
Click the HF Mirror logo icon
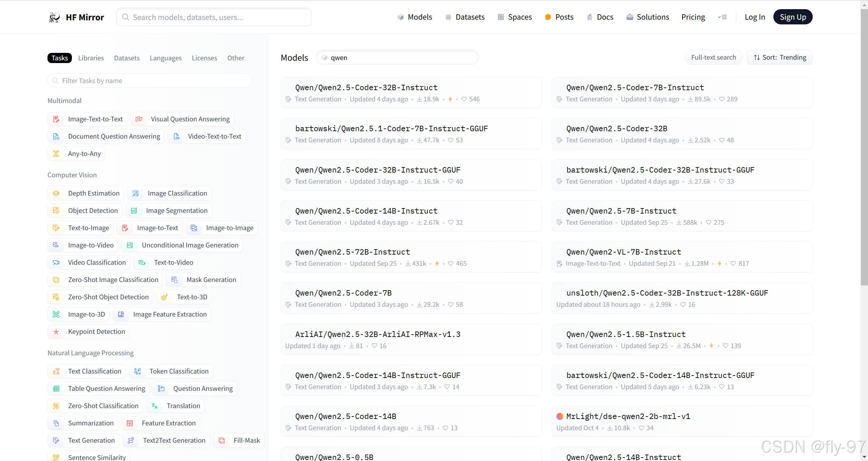(55, 17)
